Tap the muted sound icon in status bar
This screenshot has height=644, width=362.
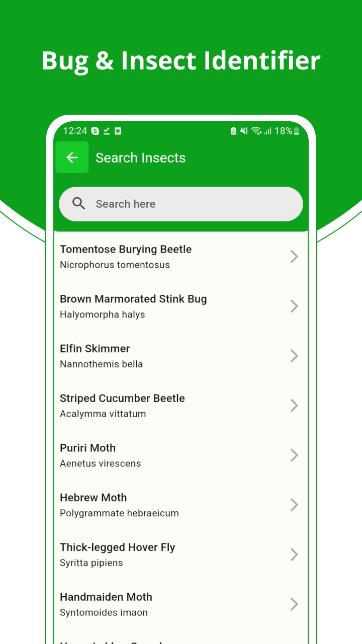click(x=244, y=131)
